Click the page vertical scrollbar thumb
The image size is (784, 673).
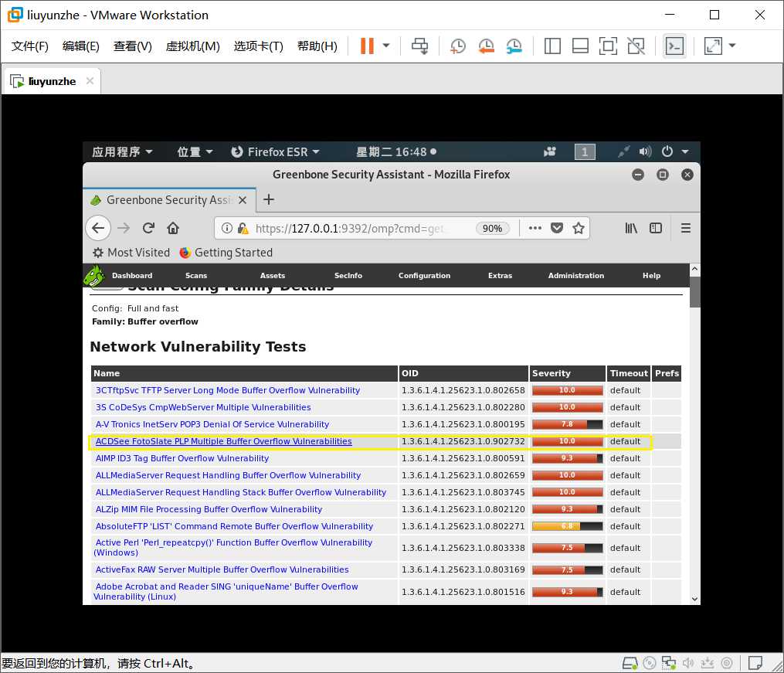click(x=694, y=292)
